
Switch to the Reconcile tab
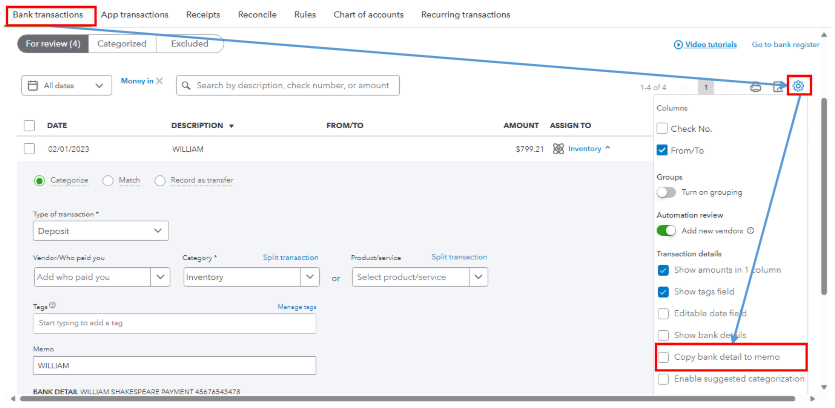click(257, 15)
